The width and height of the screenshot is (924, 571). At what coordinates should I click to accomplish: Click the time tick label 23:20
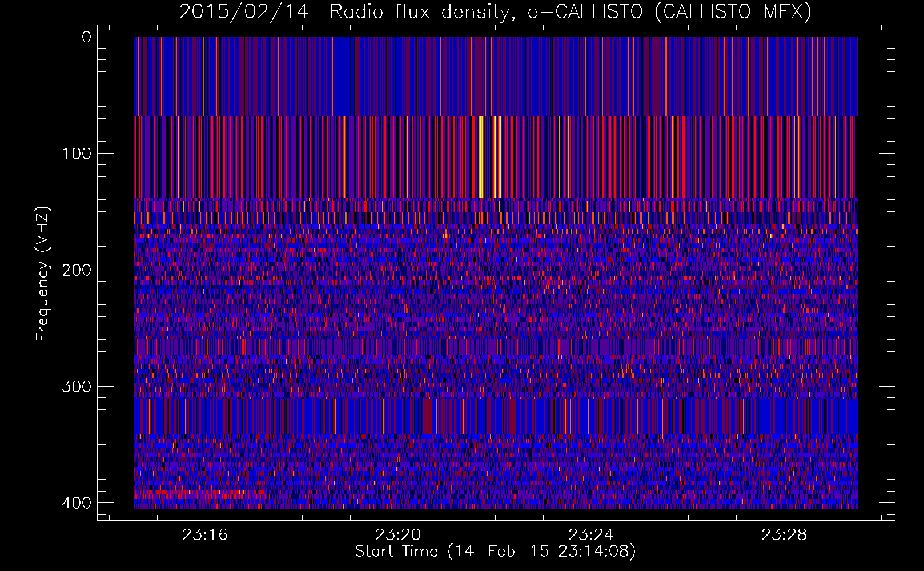point(398,535)
